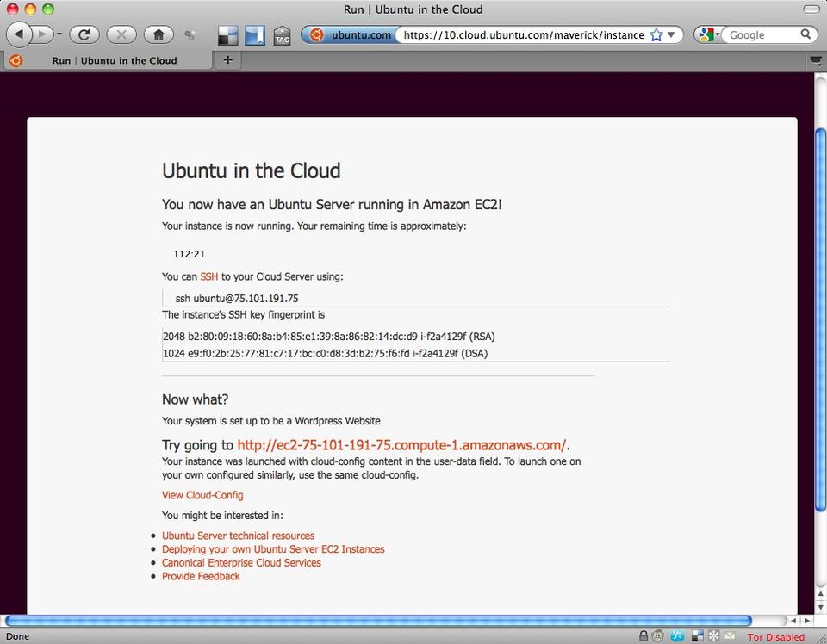Open the back/forward history dropdown arrow
The height and width of the screenshot is (644, 827).
[x=59, y=35]
